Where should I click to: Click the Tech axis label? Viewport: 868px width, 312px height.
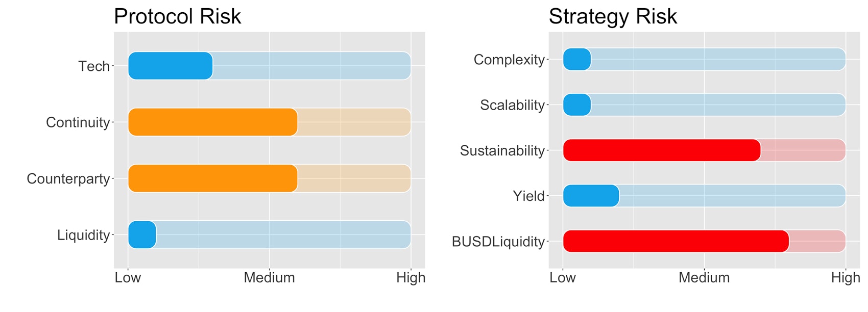click(94, 66)
